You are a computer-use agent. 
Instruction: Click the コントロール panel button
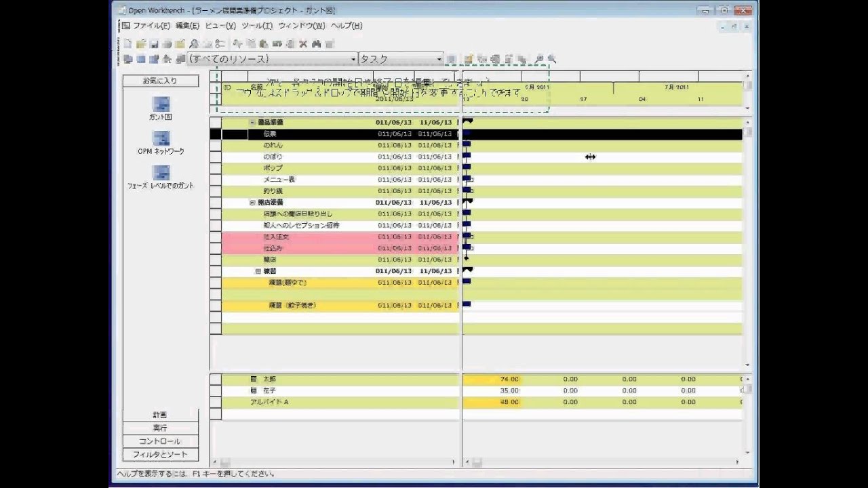[161, 441]
